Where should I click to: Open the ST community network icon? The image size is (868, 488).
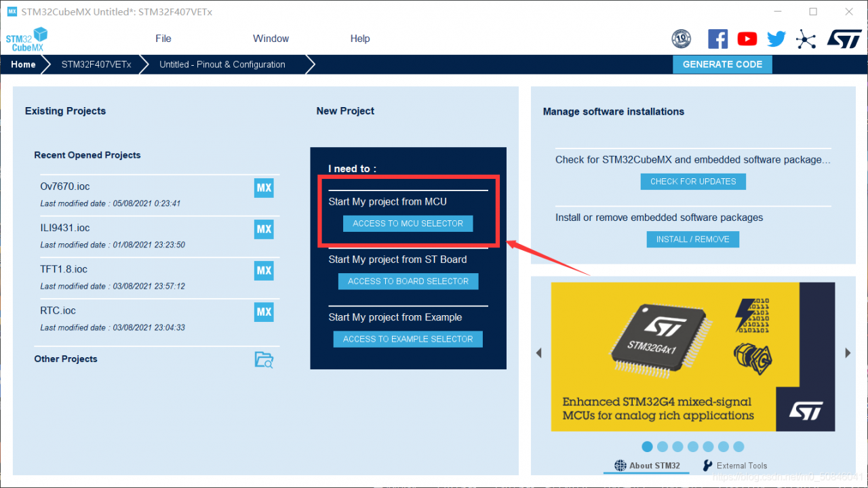pyautogui.click(x=806, y=39)
